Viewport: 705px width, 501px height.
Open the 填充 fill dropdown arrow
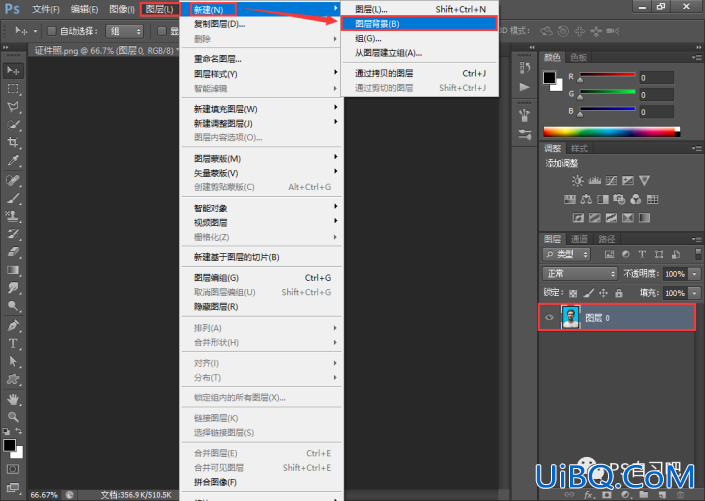point(695,293)
